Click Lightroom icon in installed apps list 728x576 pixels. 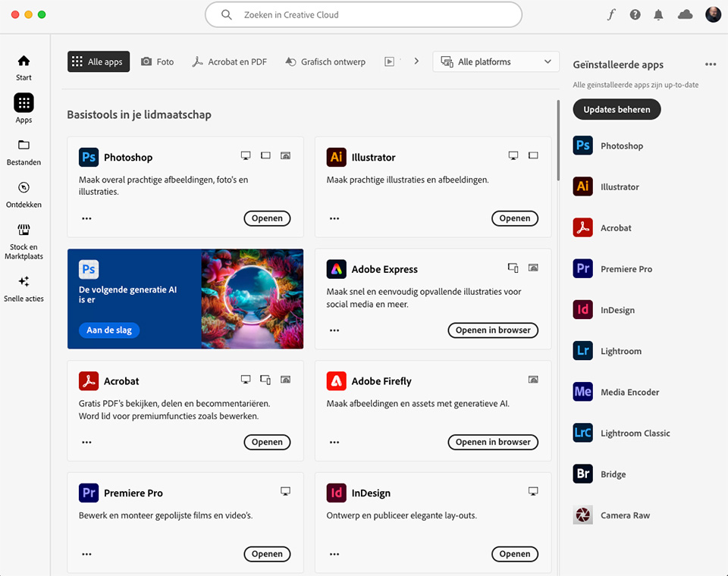[582, 351]
